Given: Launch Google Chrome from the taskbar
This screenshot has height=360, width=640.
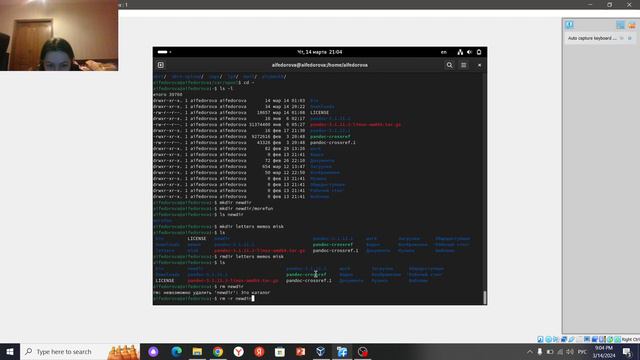Looking at the screenshot, I should click(x=218, y=351).
